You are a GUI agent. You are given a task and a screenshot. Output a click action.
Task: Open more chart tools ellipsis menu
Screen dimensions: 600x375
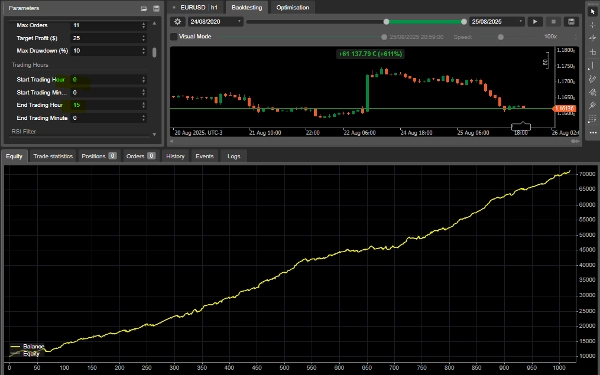tap(592, 133)
